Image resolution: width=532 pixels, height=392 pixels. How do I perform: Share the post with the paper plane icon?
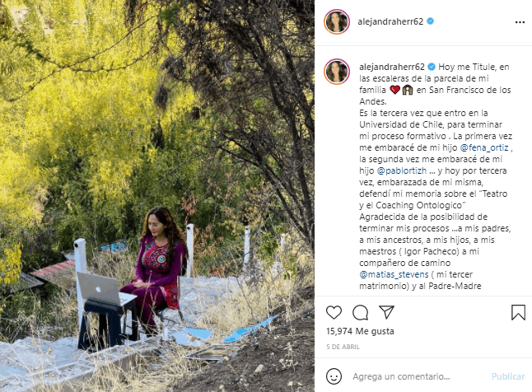pos(386,312)
